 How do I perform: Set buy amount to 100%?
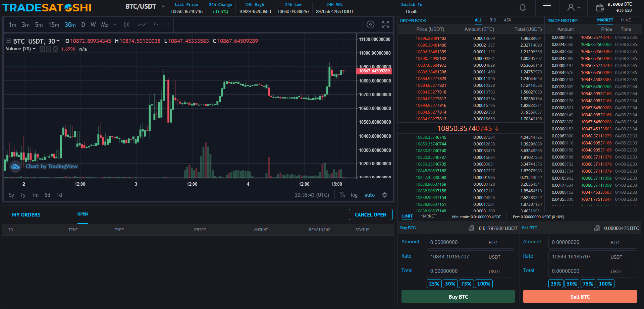click(484, 284)
